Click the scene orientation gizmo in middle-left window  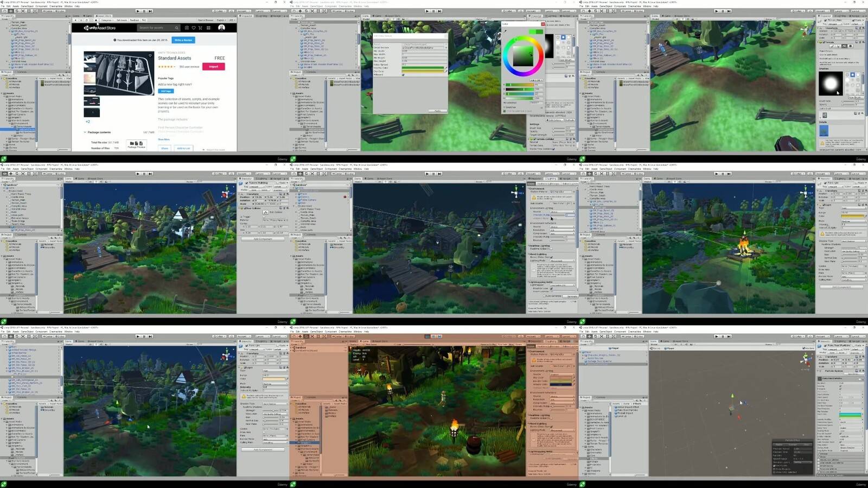[x=227, y=192]
